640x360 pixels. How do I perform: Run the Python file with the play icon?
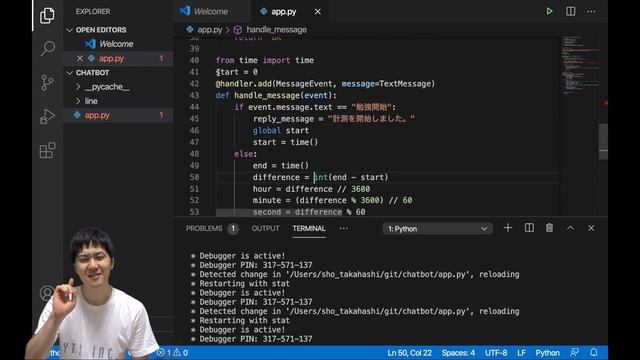pyautogui.click(x=549, y=11)
